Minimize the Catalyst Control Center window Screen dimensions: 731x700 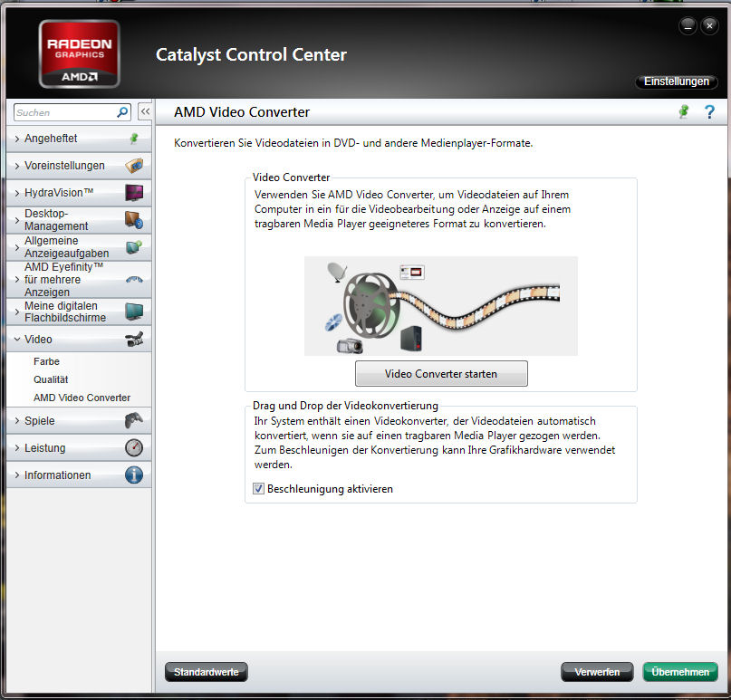[x=688, y=26]
